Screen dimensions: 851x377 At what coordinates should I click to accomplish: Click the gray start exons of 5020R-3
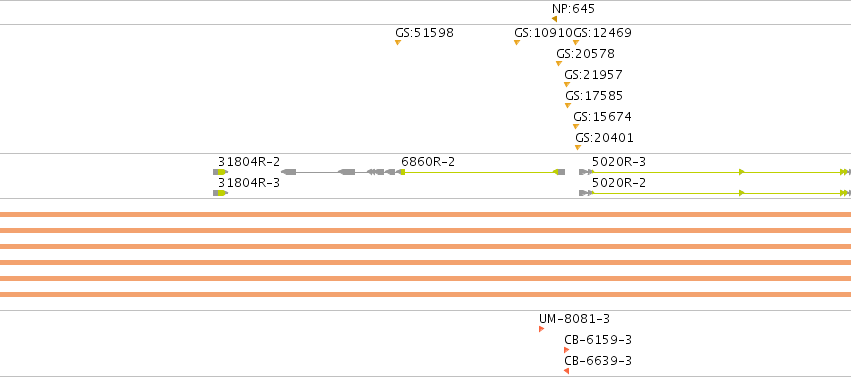pyautogui.click(x=585, y=172)
